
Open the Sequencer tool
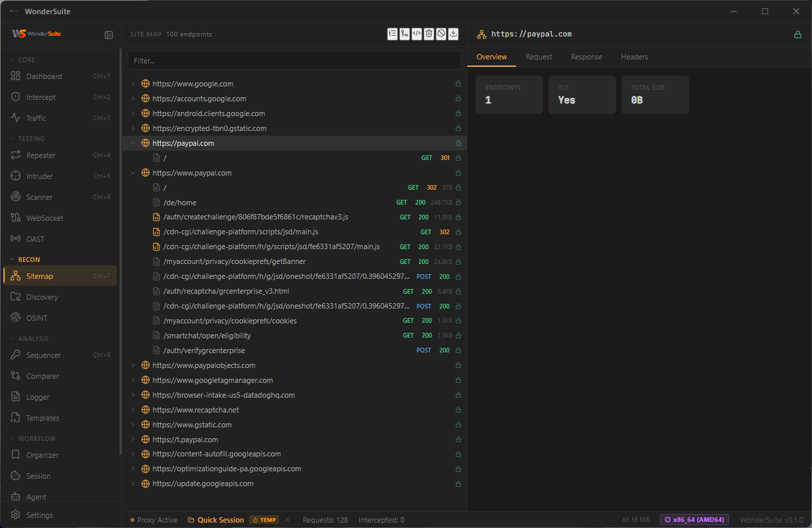pos(60,355)
